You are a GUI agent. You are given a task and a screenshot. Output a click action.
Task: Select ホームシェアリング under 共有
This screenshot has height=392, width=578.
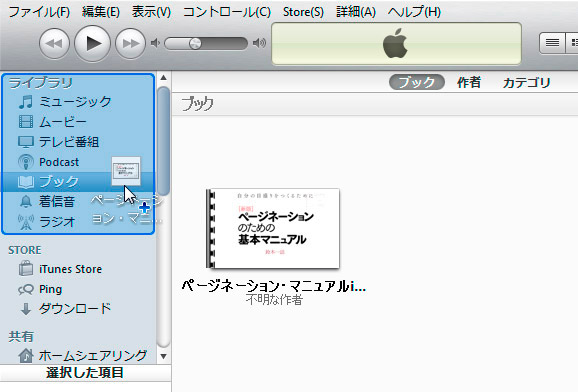click(83, 355)
